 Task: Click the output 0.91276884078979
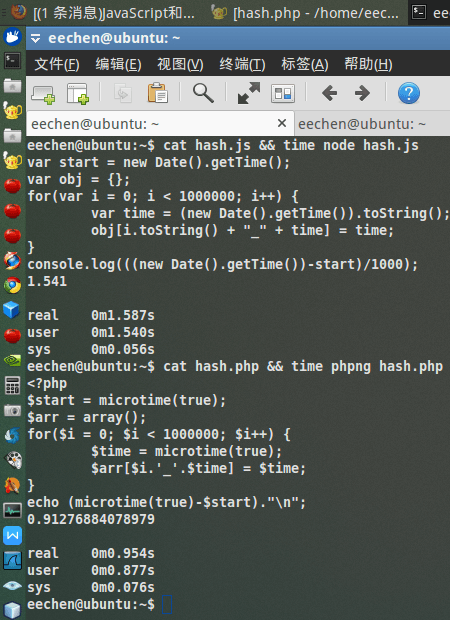click(91, 519)
